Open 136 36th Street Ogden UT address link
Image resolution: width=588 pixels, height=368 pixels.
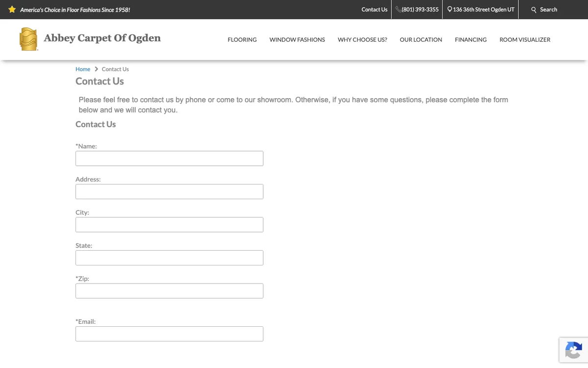pos(484,9)
